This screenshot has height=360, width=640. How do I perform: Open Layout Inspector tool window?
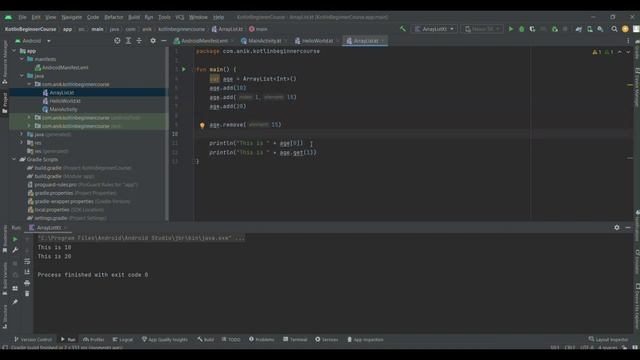tap(609, 340)
